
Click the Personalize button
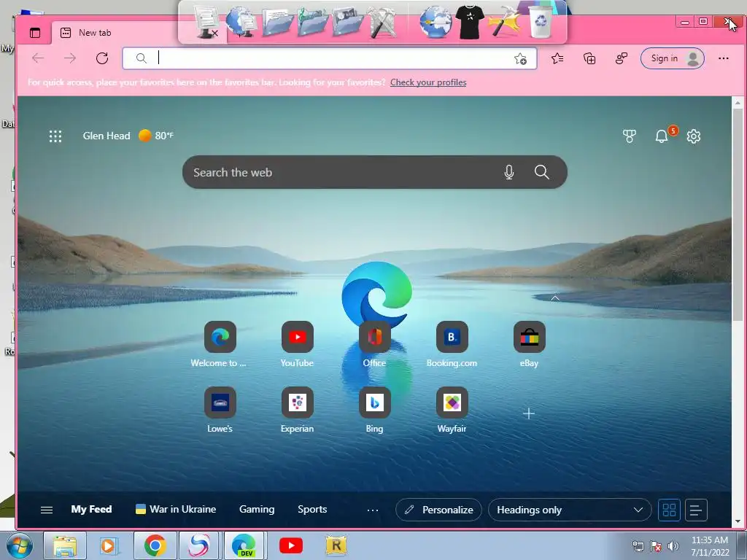(438, 510)
